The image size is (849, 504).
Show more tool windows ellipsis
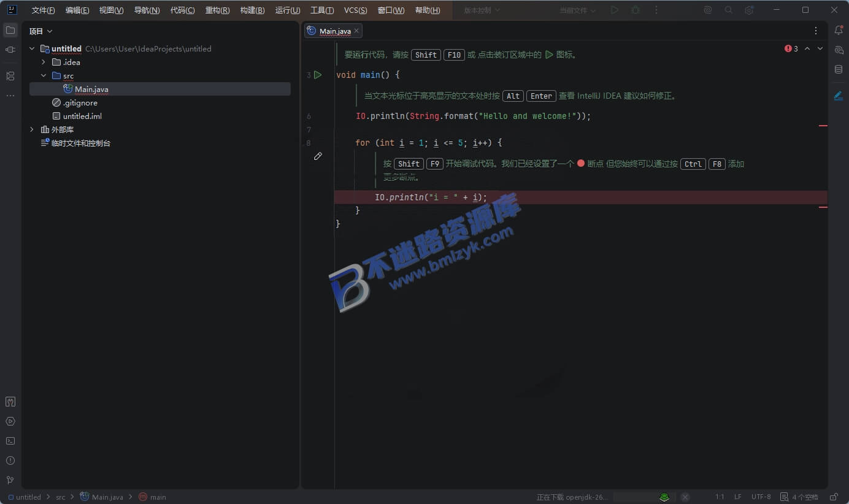[x=10, y=96]
